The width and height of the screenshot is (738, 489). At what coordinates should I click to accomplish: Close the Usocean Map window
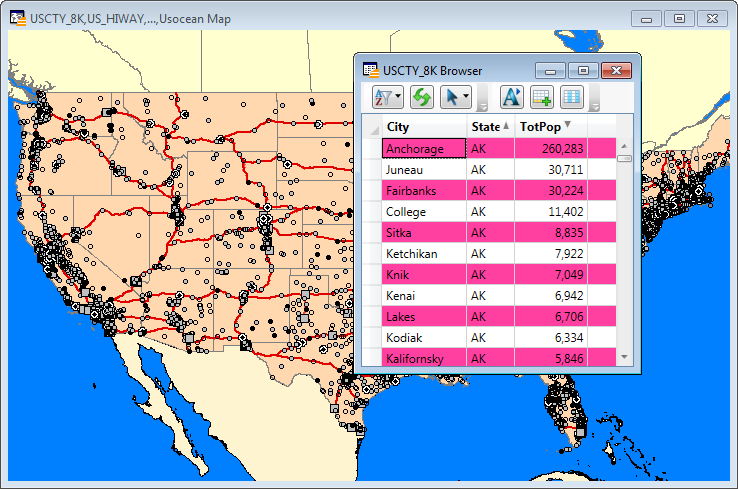pyautogui.click(x=713, y=19)
